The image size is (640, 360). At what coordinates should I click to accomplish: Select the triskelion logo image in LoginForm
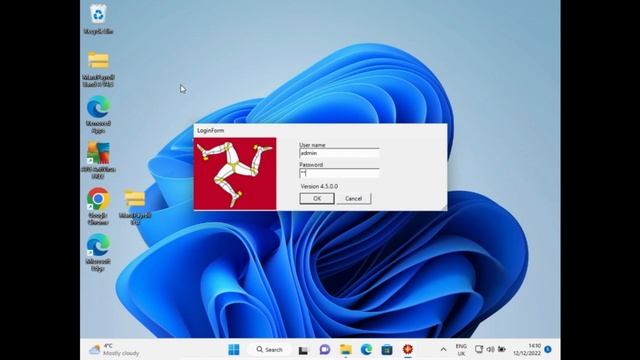pos(235,173)
